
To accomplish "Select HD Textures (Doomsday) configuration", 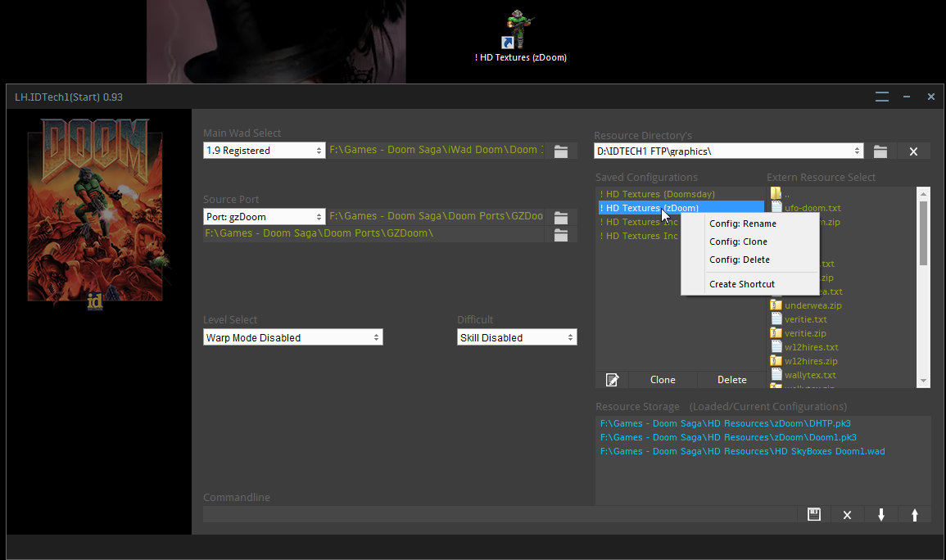I will tap(657, 194).
